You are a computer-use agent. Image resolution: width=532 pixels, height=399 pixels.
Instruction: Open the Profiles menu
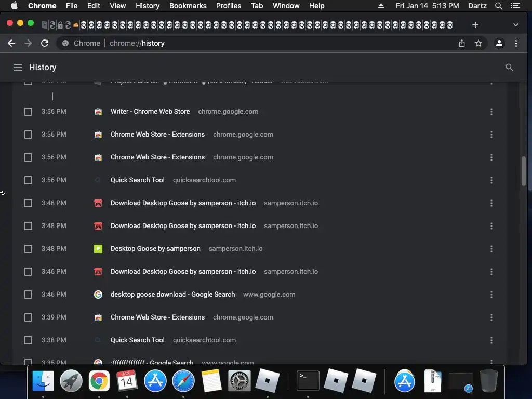(x=229, y=6)
